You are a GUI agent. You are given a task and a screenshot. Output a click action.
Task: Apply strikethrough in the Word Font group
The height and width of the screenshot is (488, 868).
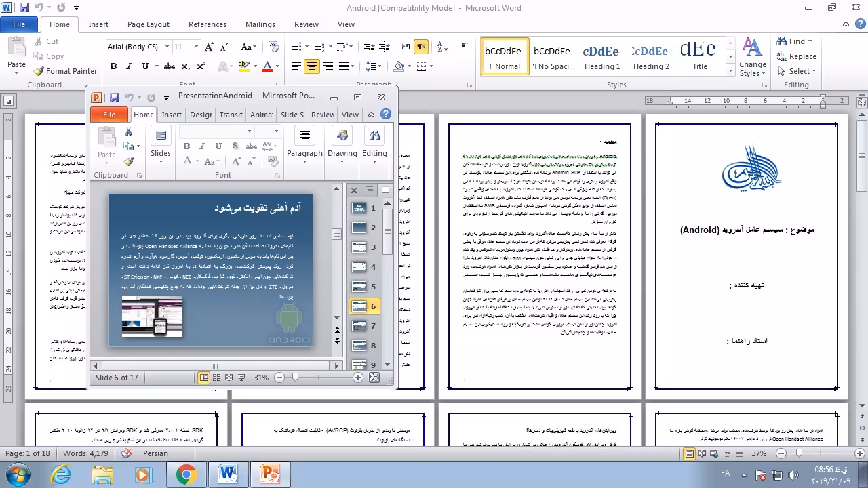pos(170,66)
